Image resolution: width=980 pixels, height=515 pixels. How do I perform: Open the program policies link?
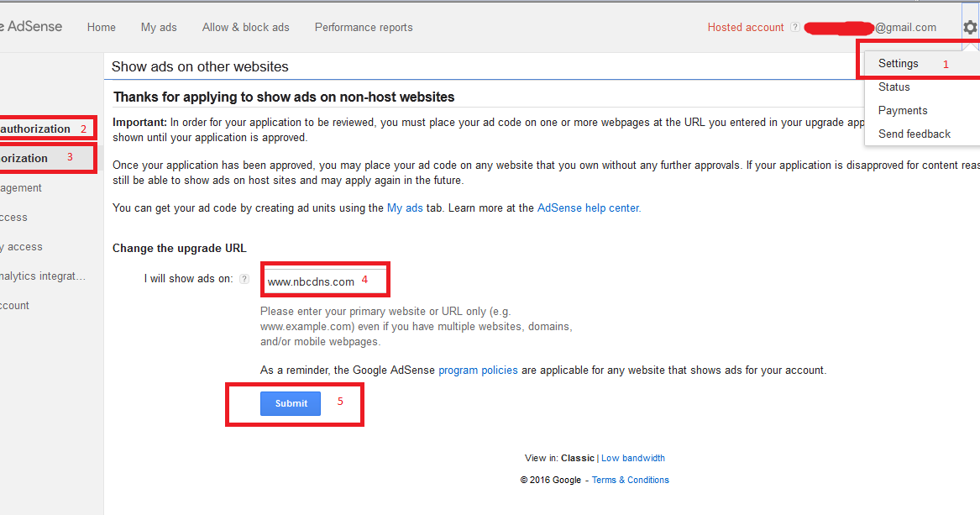[x=478, y=370]
